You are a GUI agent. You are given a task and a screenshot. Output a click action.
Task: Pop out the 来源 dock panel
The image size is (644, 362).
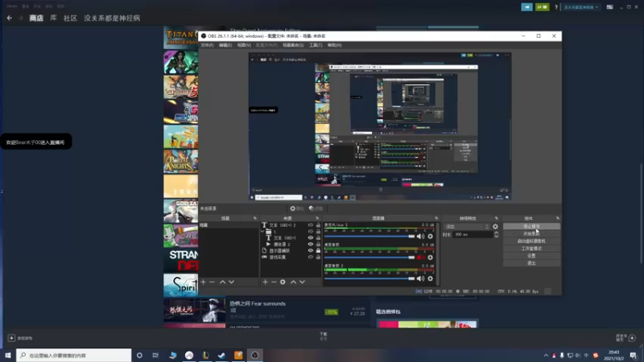[x=317, y=218]
